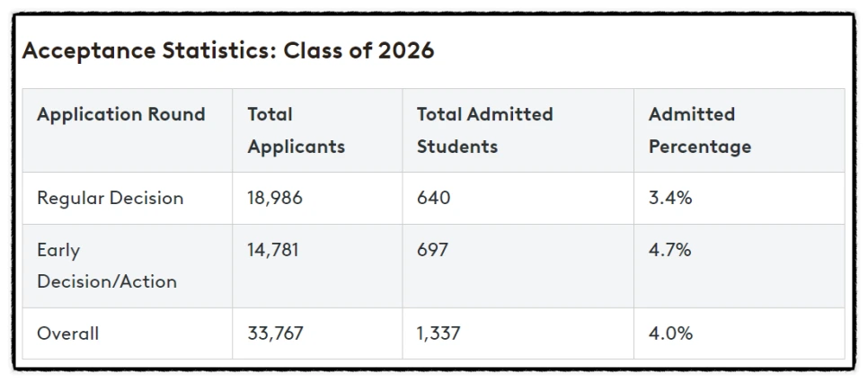Select the Early Decision/Action row label
868x383 pixels.
(107, 265)
